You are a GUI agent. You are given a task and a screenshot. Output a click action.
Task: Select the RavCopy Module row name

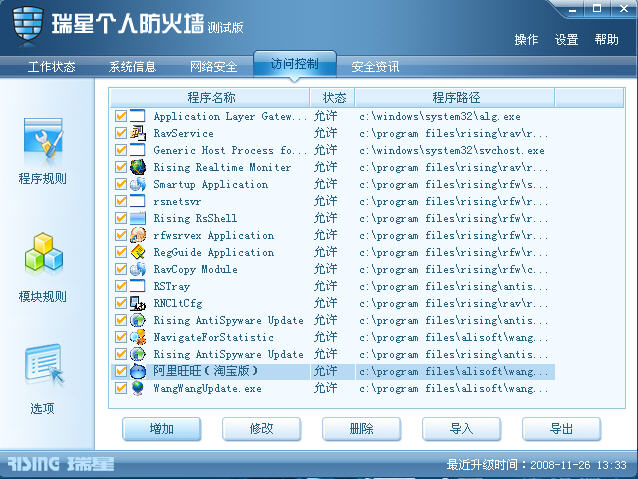coord(195,269)
